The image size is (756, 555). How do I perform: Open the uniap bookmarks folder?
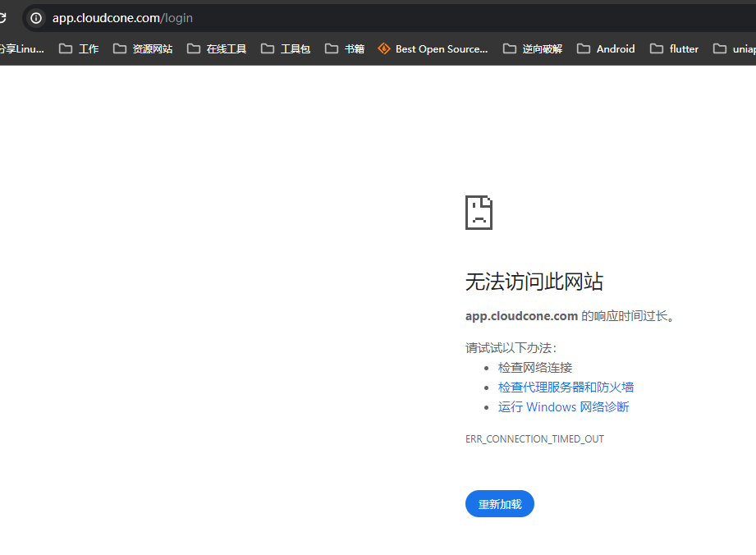point(735,48)
